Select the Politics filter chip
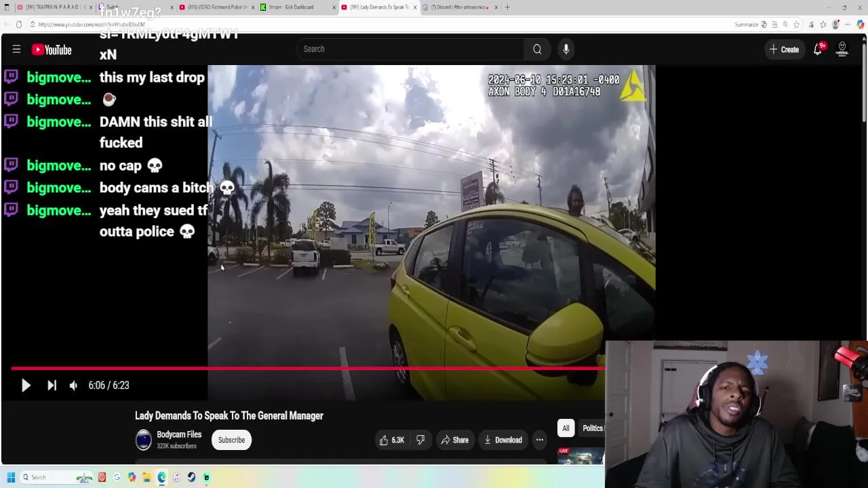Image resolution: width=868 pixels, height=488 pixels. point(592,428)
